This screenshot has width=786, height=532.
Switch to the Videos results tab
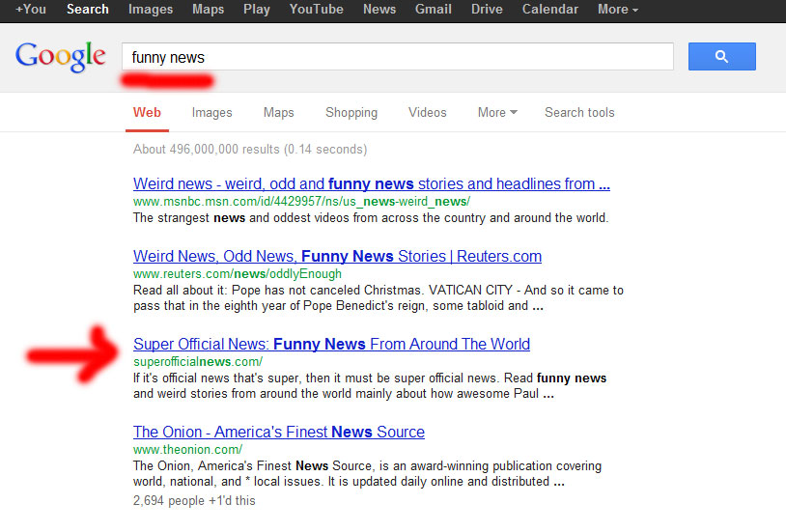point(427,112)
